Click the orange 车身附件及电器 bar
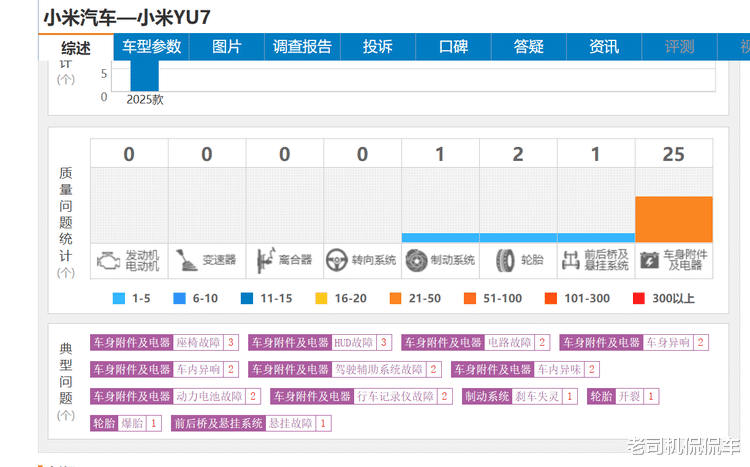The height and width of the screenshot is (467, 750). [674, 219]
